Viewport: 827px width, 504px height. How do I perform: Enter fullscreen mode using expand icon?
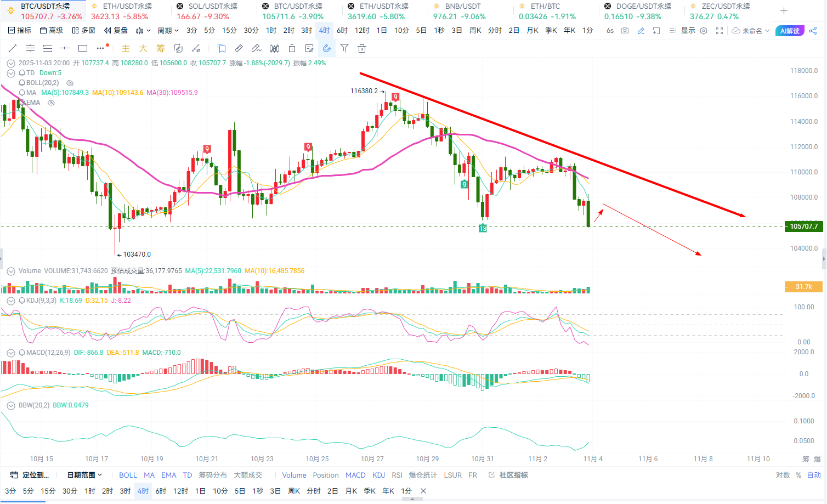pyautogui.click(x=720, y=31)
